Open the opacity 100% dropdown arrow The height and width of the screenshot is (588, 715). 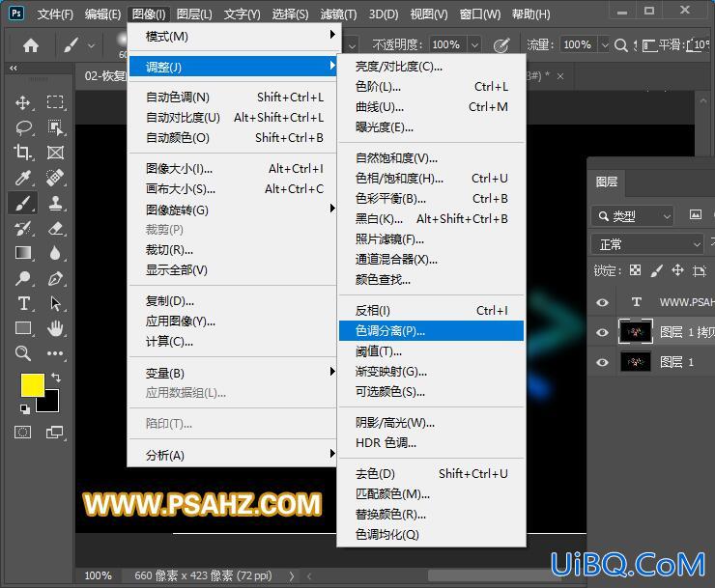pos(474,45)
